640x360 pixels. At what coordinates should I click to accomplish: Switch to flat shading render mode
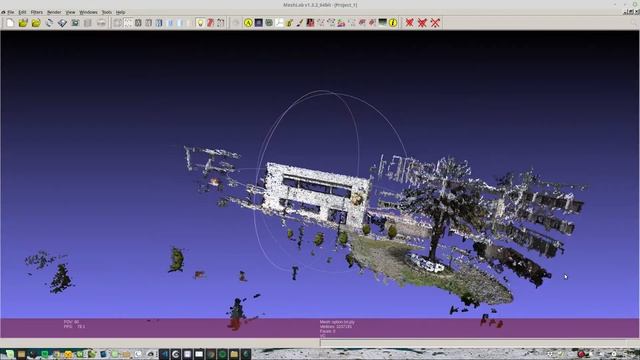tap(170, 23)
